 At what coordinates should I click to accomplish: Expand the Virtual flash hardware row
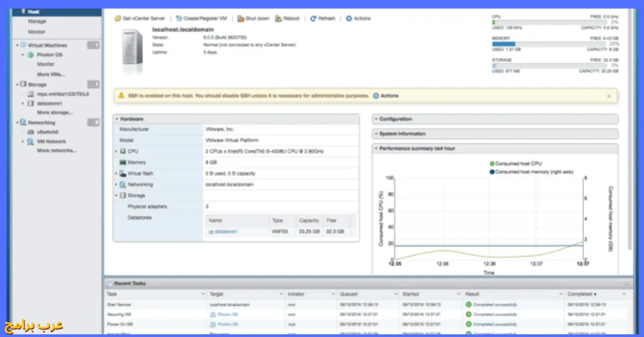point(116,173)
